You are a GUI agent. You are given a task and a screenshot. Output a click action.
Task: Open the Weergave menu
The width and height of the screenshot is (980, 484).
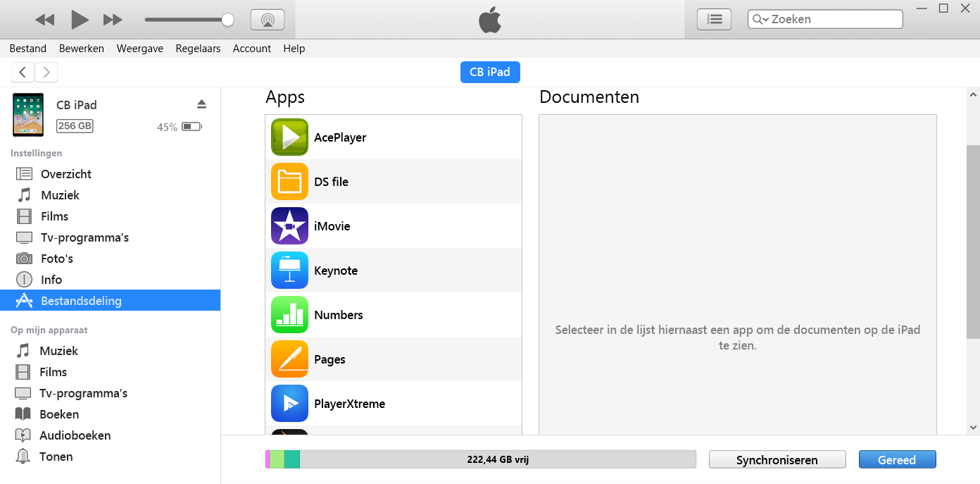pos(139,49)
